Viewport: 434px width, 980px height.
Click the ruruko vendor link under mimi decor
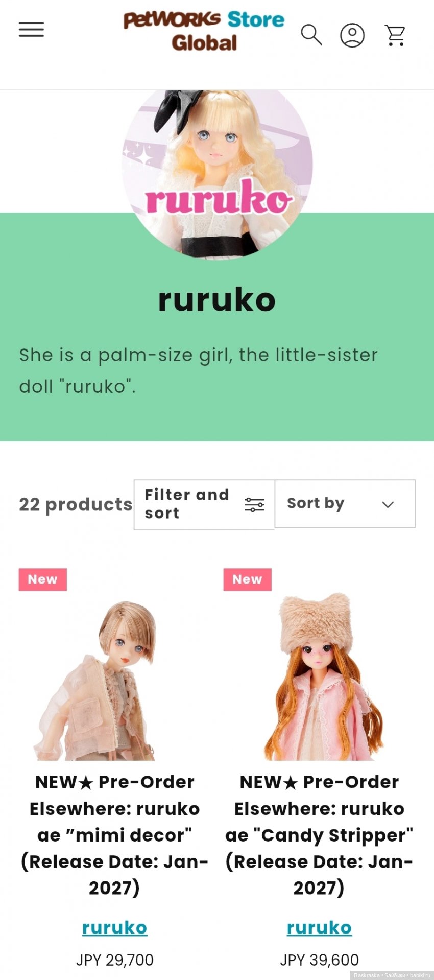tap(114, 927)
